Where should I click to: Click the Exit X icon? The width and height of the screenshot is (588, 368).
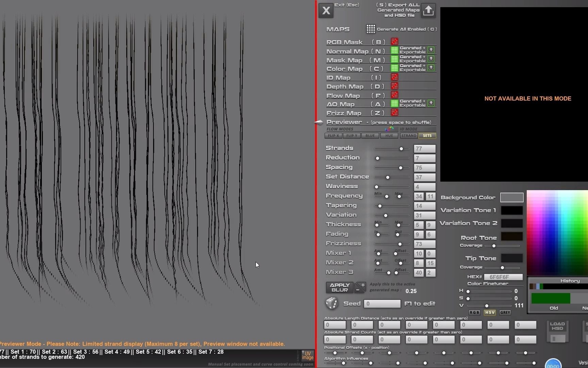click(x=326, y=11)
